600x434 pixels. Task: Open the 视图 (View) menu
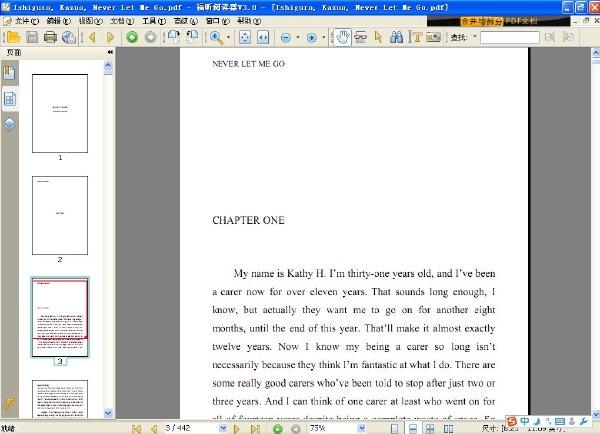click(91, 21)
